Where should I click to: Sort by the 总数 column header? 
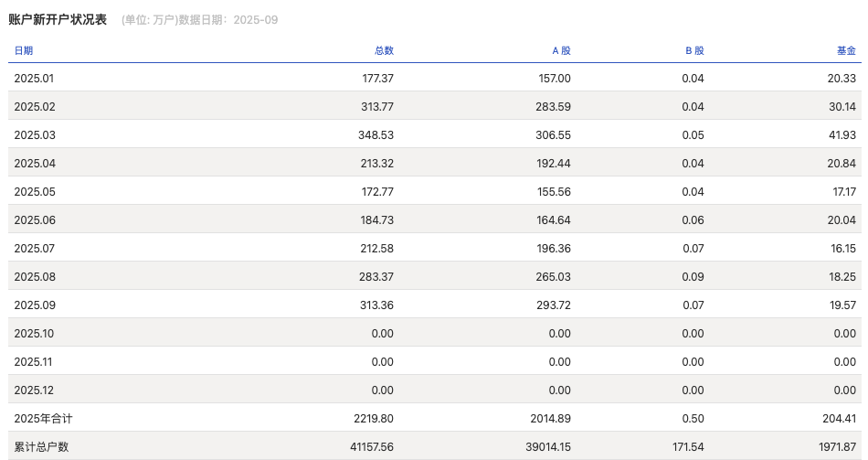click(x=384, y=50)
